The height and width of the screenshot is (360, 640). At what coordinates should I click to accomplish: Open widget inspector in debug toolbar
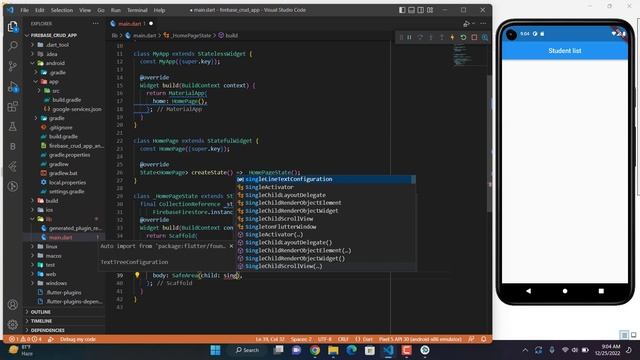pyautogui.click(x=485, y=37)
